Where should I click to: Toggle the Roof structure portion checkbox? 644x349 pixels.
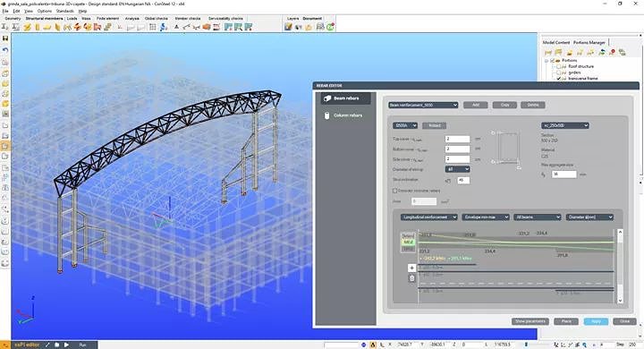tap(558, 66)
